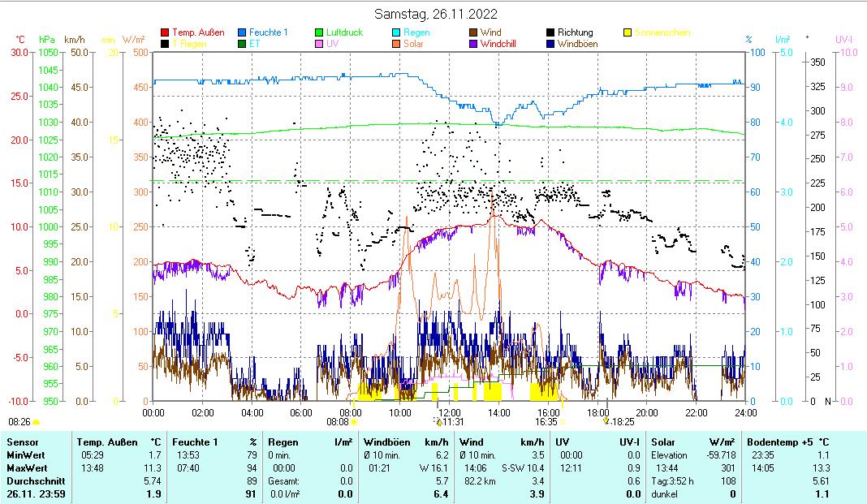Click the title 'Samstag, 26.11.2022'

point(436,14)
